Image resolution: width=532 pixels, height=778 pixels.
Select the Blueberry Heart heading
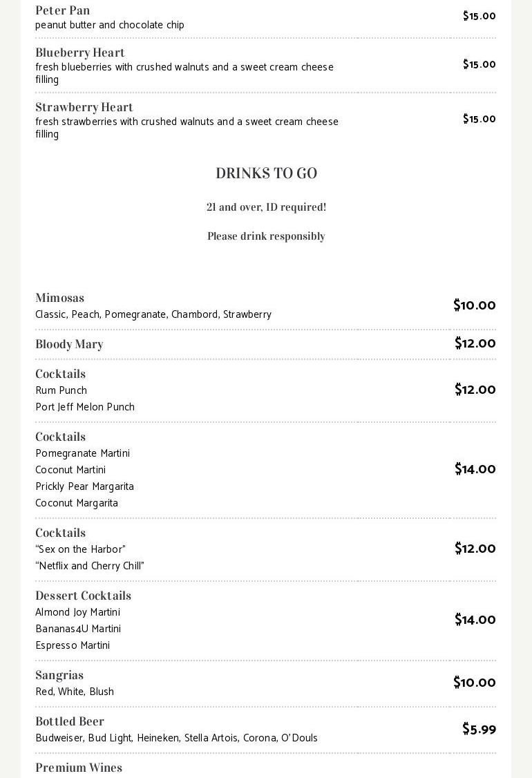(x=80, y=53)
